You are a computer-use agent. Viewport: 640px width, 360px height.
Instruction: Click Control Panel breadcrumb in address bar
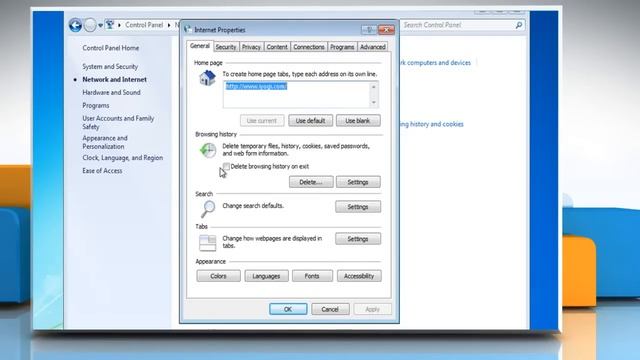[x=144, y=25]
